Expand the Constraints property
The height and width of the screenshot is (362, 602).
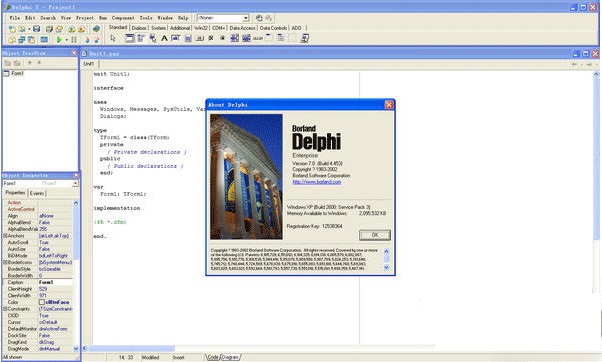5,309
